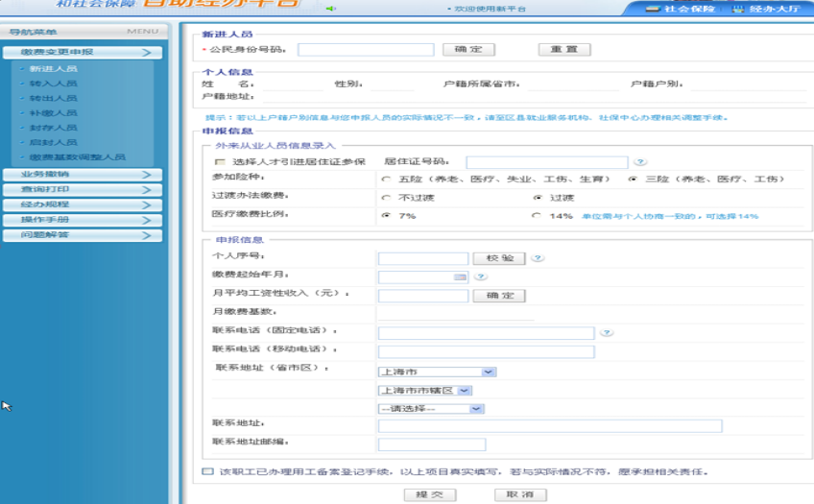Image resolution: width=814 pixels, height=504 pixels.
Task: Click the 取消 button
Action: 520,494
